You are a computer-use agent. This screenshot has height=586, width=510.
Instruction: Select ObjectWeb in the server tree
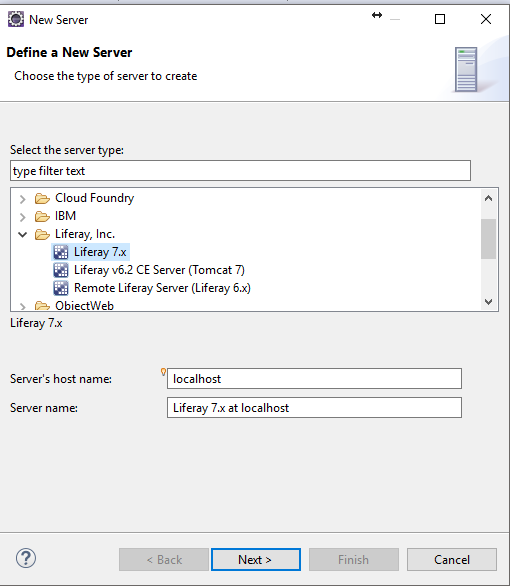coord(84,306)
